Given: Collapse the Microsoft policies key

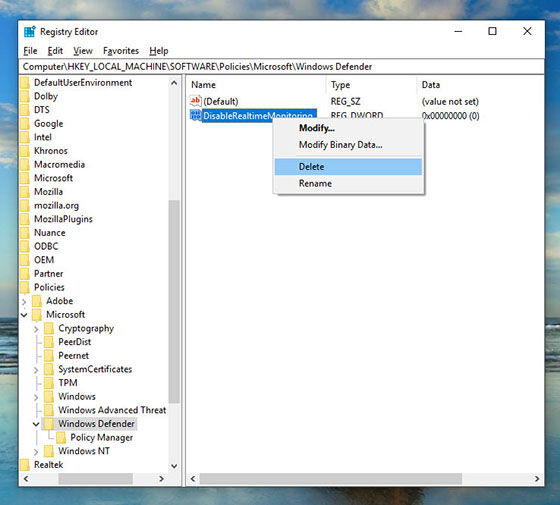Looking at the screenshot, I should coord(24,315).
